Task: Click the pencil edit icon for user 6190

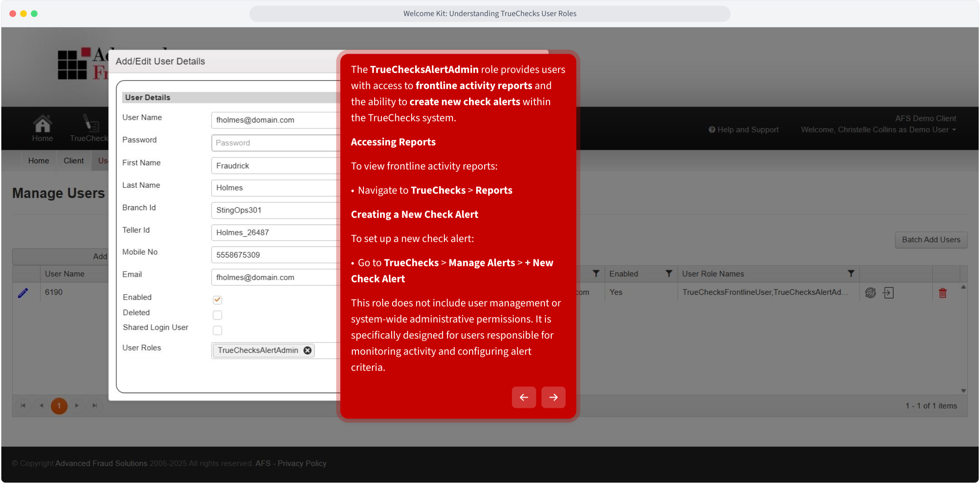Action: point(23,293)
